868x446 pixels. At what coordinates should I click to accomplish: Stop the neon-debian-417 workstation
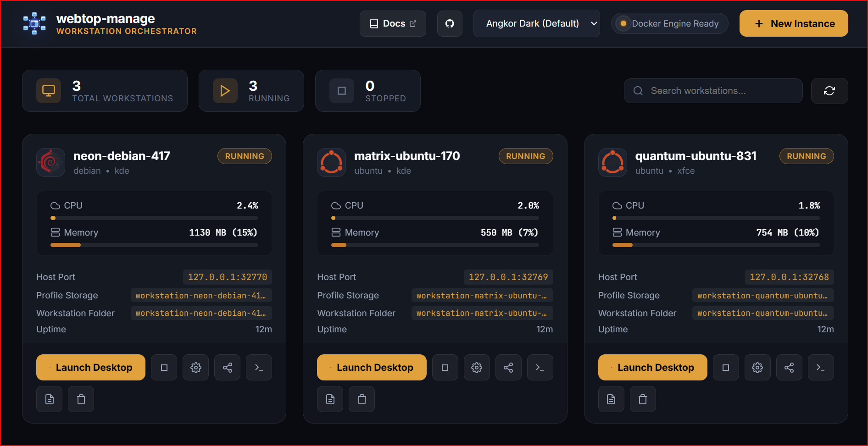tap(164, 368)
